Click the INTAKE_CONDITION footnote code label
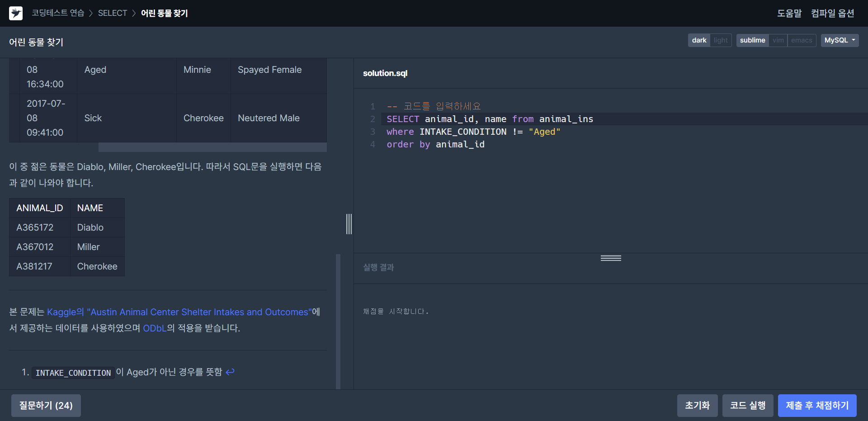The image size is (868, 421). click(73, 373)
